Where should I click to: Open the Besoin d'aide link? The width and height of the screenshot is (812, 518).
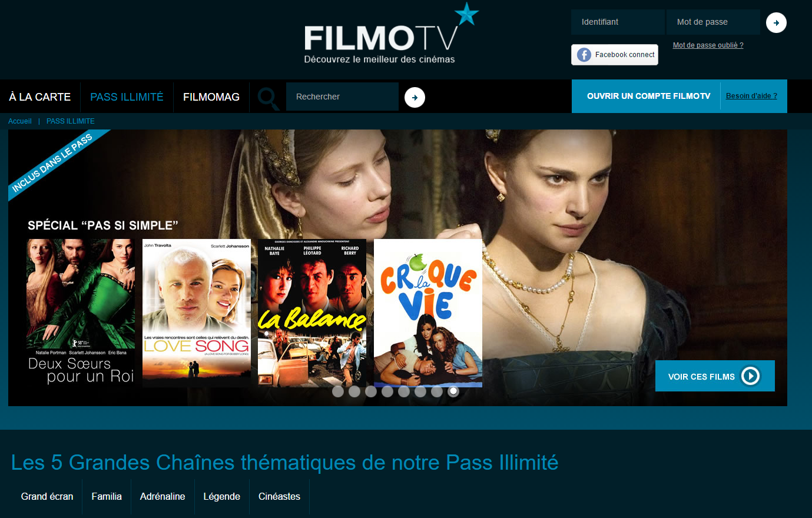click(x=751, y=96)
